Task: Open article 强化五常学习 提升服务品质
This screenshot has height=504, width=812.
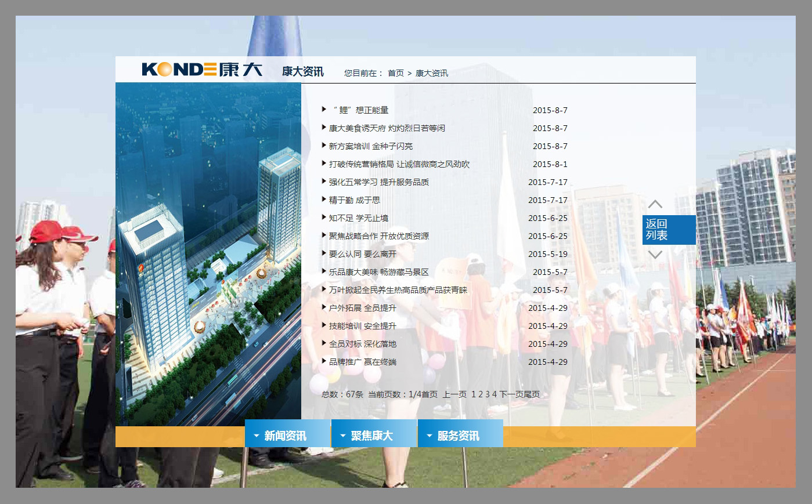Action: click(379, 182)
